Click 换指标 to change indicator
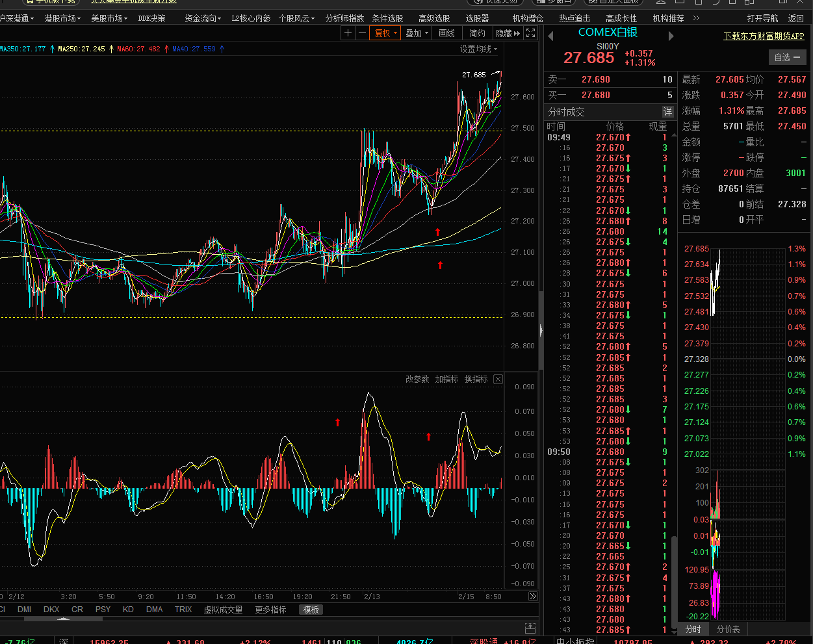The image size is (813, 644). (476, 379)
